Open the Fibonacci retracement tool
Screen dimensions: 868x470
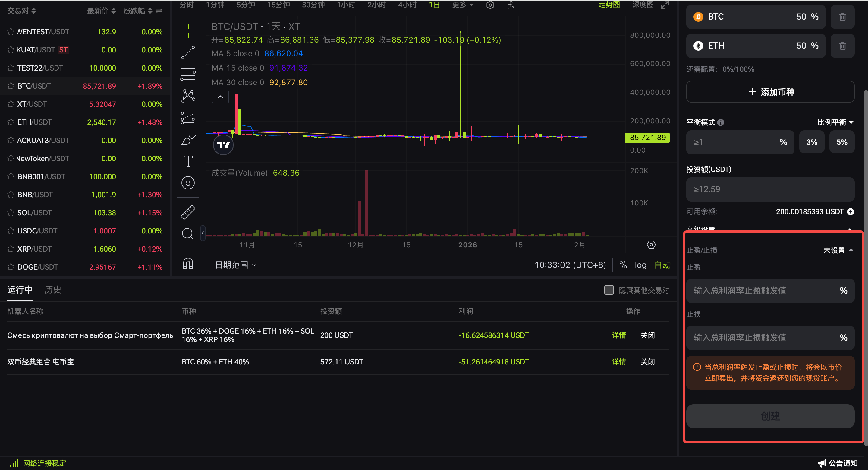pos(188,74)
